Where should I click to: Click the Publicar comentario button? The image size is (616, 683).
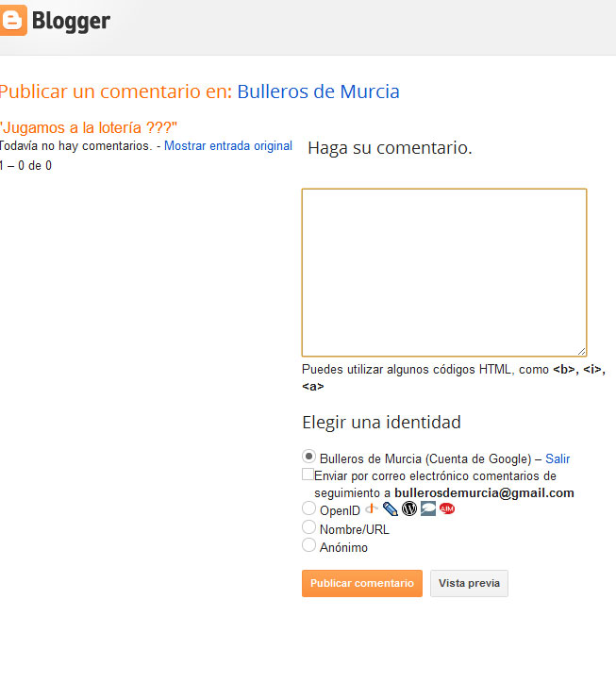362,583
